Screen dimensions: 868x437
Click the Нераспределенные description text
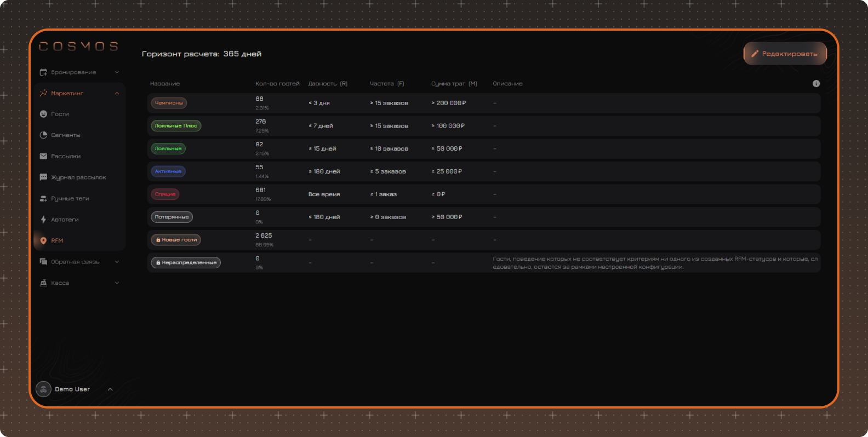point(655,263)
